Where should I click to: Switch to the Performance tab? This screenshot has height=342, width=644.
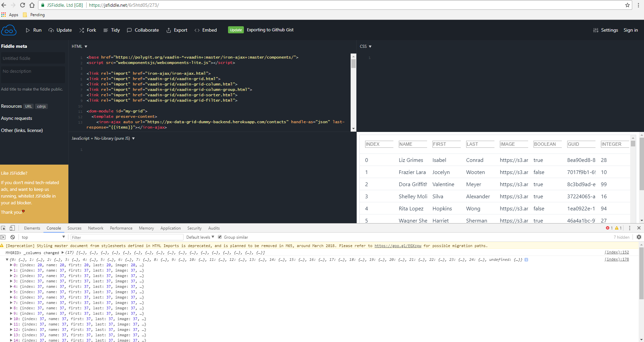pyautogui.click(x=121, y=228)
